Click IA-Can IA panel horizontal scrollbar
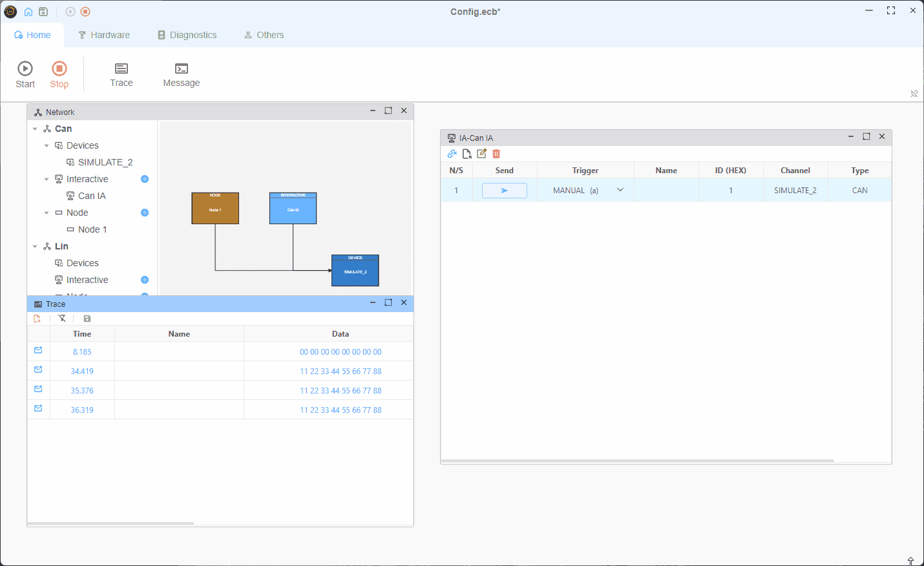Screen dimensions: 924x566 click(638, 461)
